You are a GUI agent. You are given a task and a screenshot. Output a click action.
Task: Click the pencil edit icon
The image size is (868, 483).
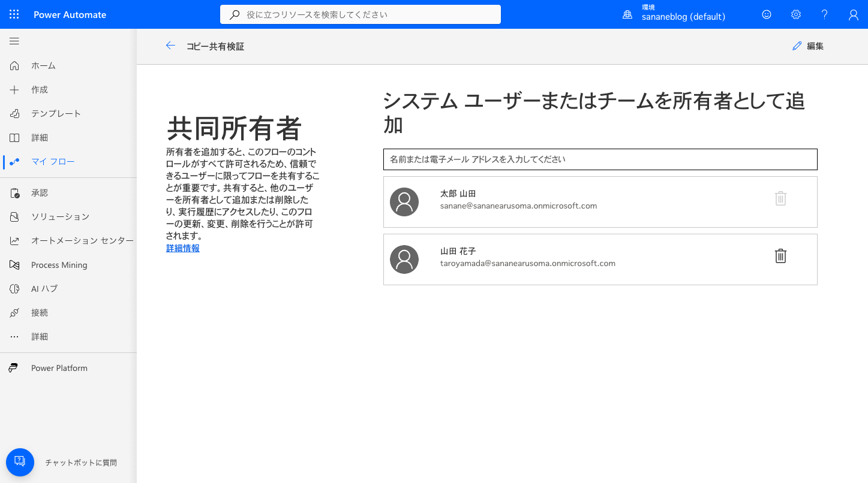797,46
